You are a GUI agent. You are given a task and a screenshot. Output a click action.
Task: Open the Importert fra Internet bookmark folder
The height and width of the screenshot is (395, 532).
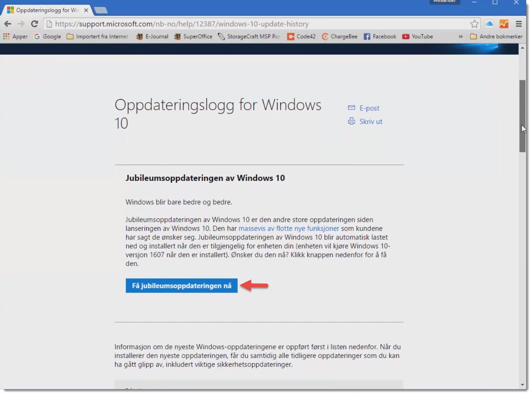coord(97,37)
